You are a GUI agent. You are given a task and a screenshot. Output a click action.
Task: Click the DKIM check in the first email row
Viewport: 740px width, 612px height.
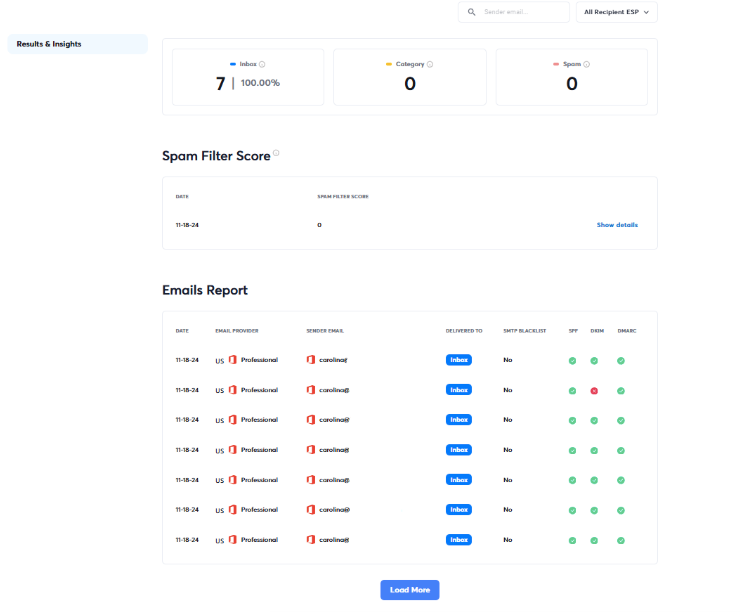click(594, 360)
